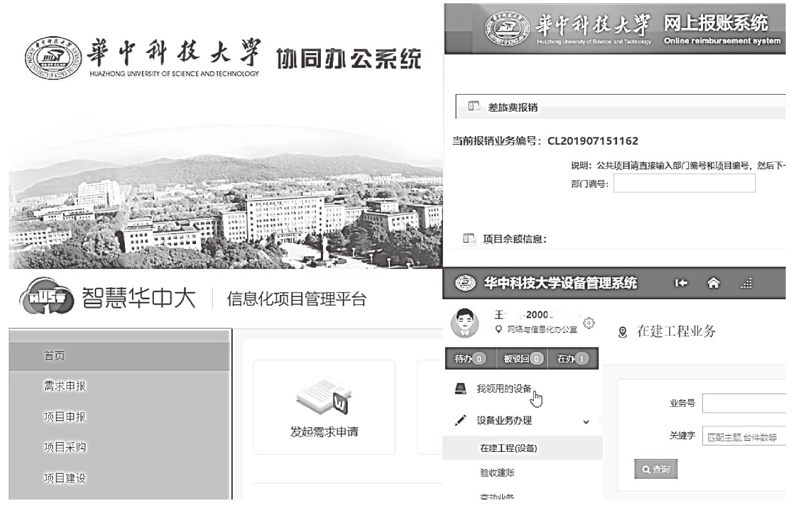Click the 查询 search button
812x511 pixels.
[x=656, y=469]
